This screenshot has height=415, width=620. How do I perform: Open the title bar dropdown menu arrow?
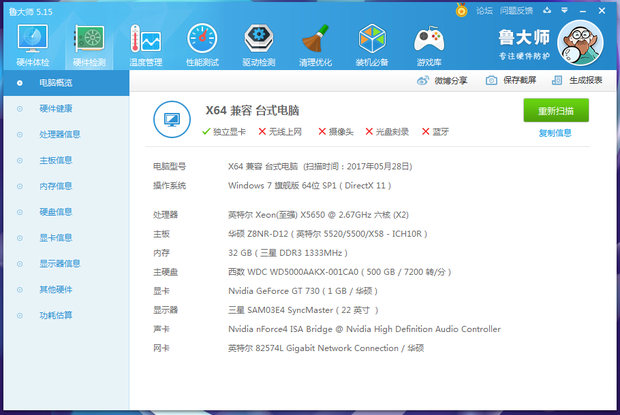pyautogui.click(x=565, y=10)
